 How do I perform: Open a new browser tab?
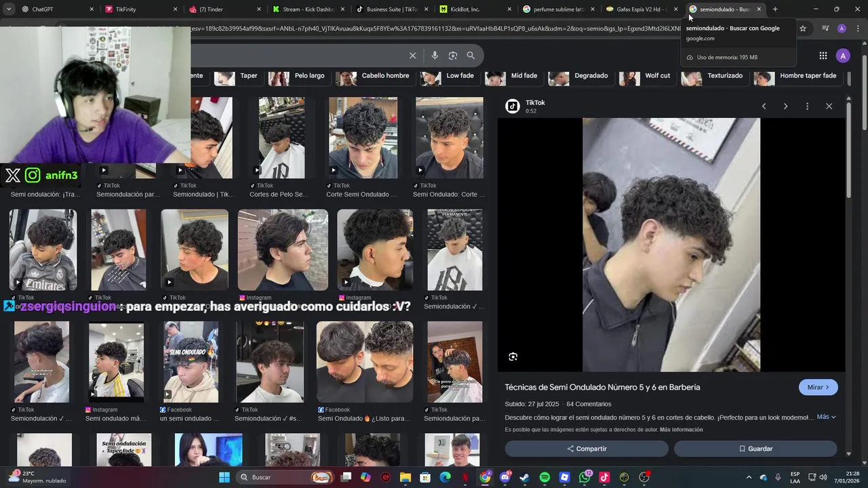pyautogui.click(x=775, y=9)
